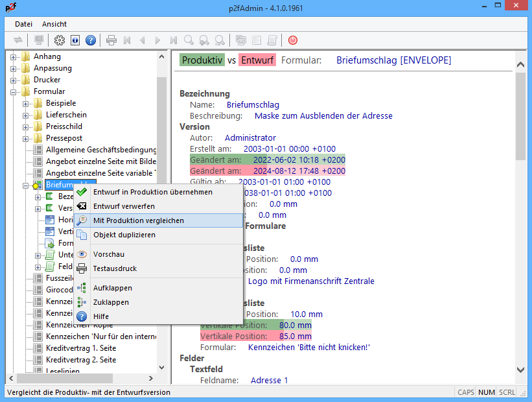
Task: Open the Datei menu
Action: [x=24, y=23]
